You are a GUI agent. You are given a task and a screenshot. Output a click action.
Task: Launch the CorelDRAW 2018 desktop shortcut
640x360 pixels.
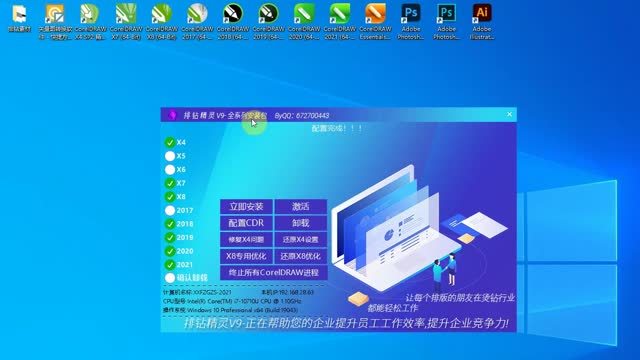point(233,22)
